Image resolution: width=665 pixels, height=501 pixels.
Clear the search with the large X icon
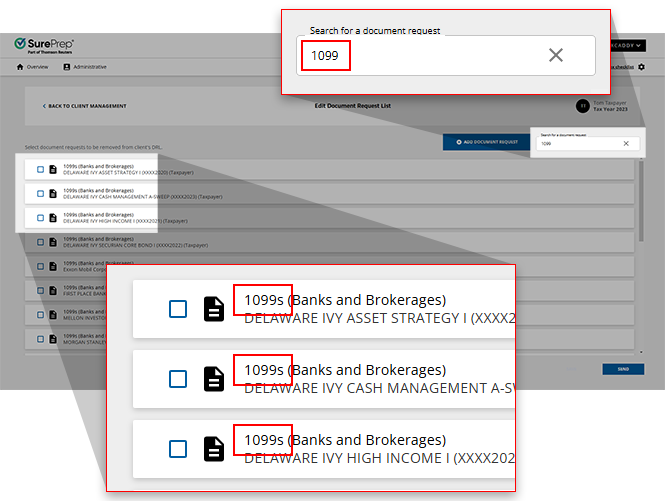tap(556, 55)
